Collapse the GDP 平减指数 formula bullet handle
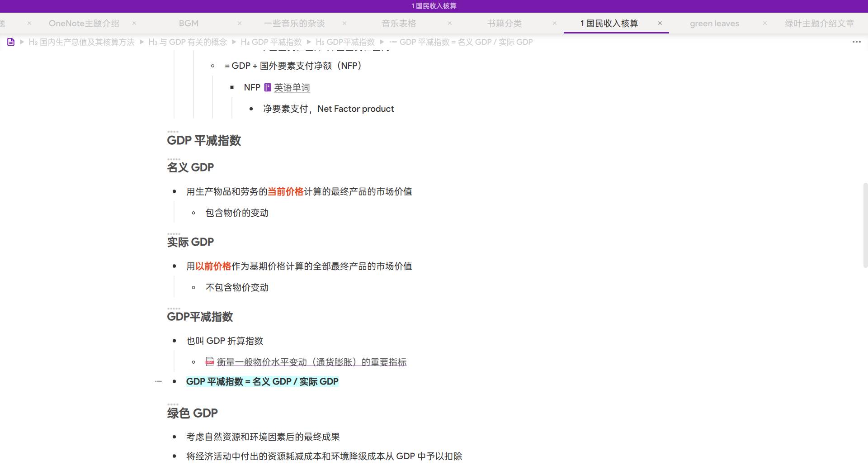 click(158, 381)
